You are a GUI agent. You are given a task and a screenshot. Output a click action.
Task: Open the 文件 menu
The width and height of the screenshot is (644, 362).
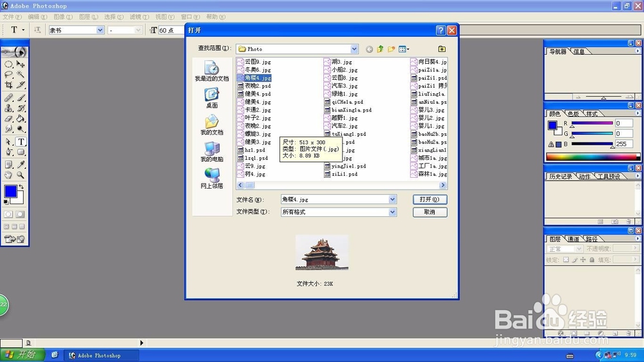pyautogui.click(x=12, y=17)
